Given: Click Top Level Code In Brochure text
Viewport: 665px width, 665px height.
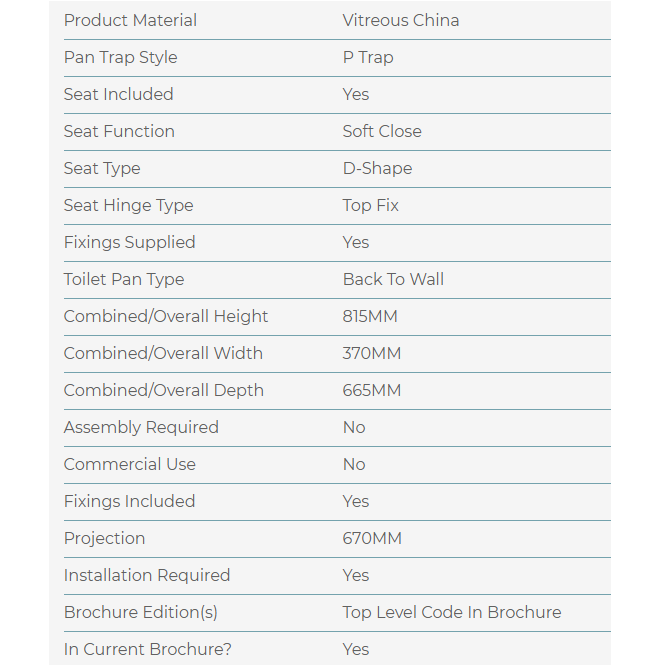Looking at the screenshot, I should 452,612.
